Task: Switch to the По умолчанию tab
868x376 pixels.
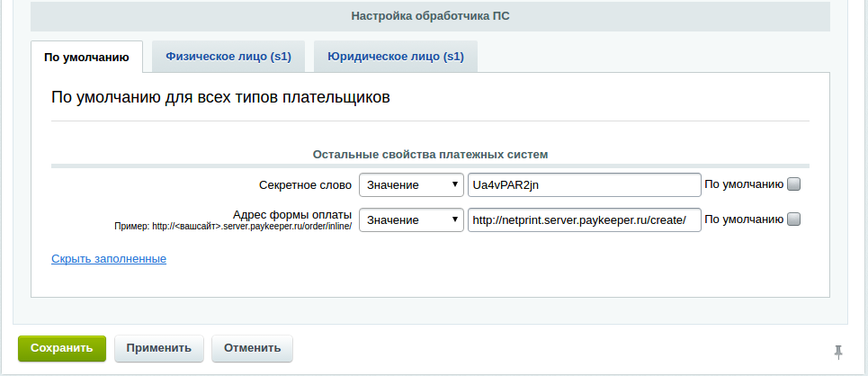Action: [86, 57]
